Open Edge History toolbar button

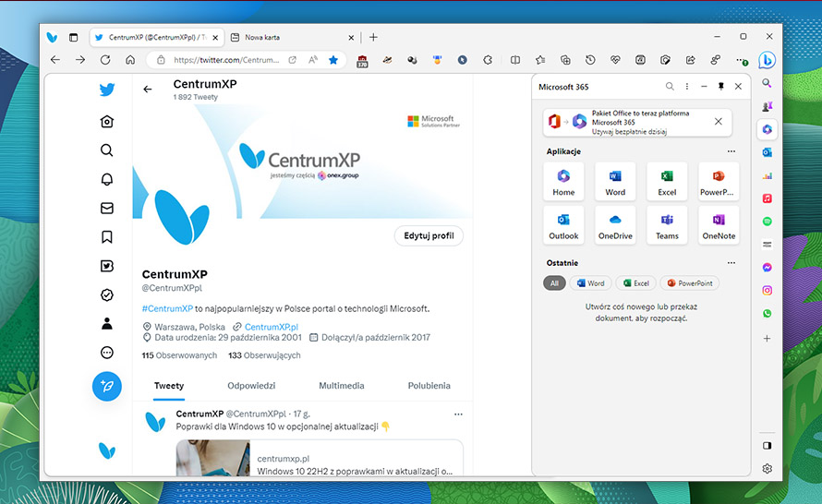click(x=590, y=60)
